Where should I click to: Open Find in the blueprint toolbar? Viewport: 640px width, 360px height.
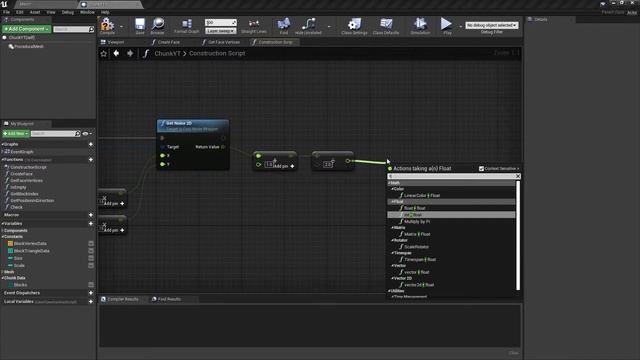(284, 26)
